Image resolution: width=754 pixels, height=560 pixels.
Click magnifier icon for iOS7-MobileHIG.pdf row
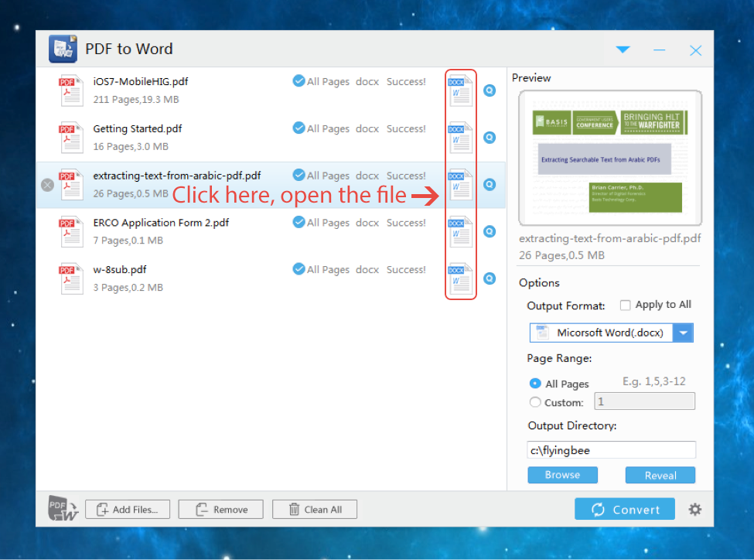point(490,90)
